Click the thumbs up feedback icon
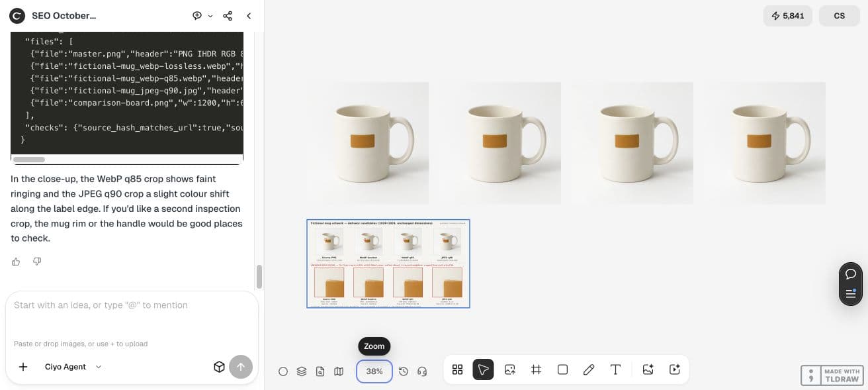The width and height of the screenshot is (868, 390). pyautogui.click(x=16, y=262)
